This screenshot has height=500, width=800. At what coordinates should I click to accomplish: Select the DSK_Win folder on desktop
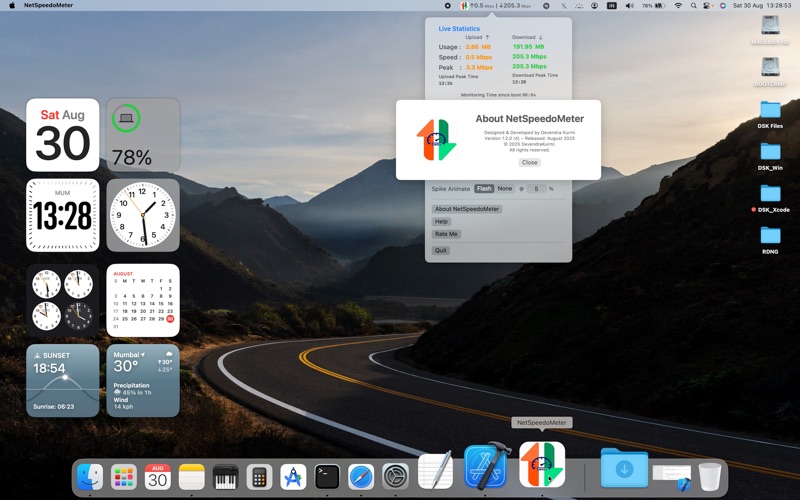[770, 156]
